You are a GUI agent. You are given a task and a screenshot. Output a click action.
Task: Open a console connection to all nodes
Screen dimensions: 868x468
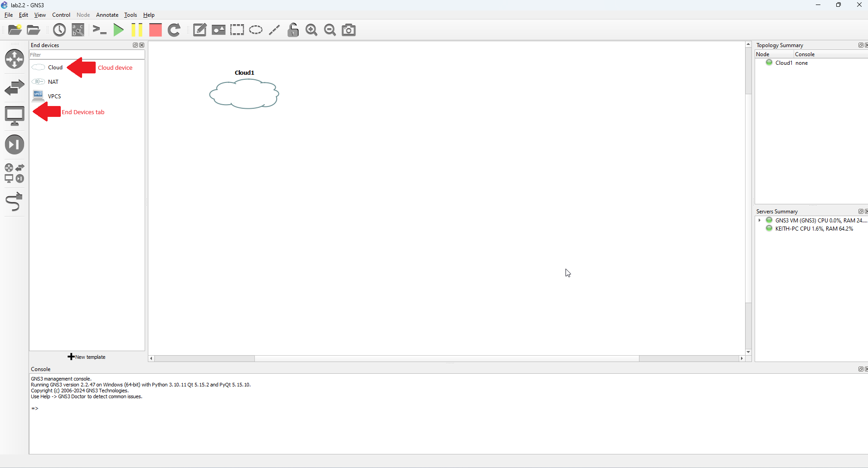pos(99,30)
